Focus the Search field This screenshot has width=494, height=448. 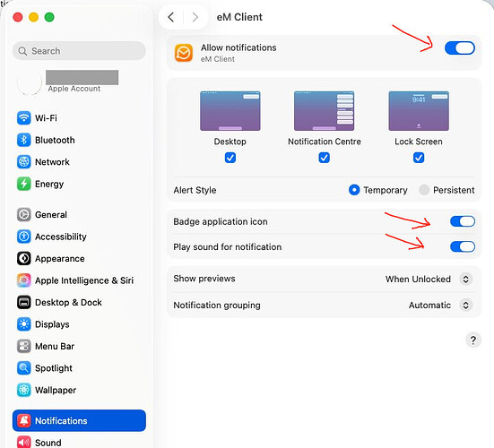(x=79, y=51)
